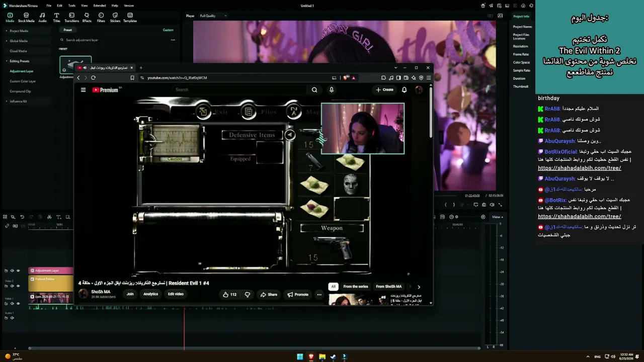Open Brave browser from the taskbar

coord(311,357)
